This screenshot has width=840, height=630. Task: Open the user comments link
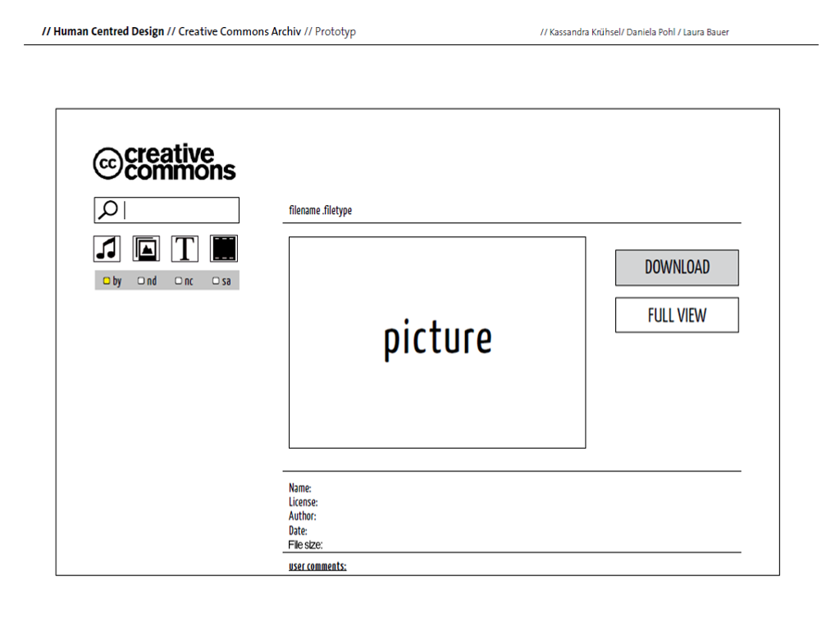tap(317, 566)
